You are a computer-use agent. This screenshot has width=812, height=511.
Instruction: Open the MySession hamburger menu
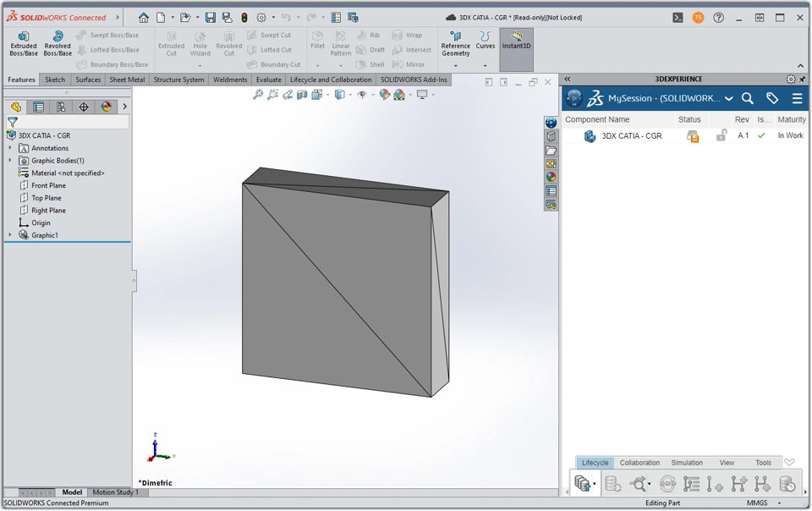[797, 98]
